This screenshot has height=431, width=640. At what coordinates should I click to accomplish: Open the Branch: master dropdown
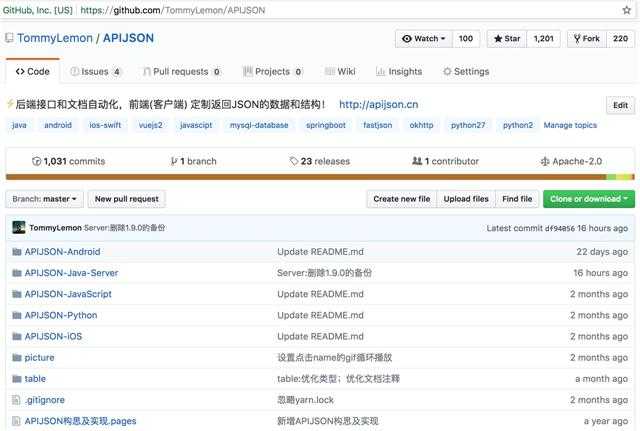pos(44,199)
